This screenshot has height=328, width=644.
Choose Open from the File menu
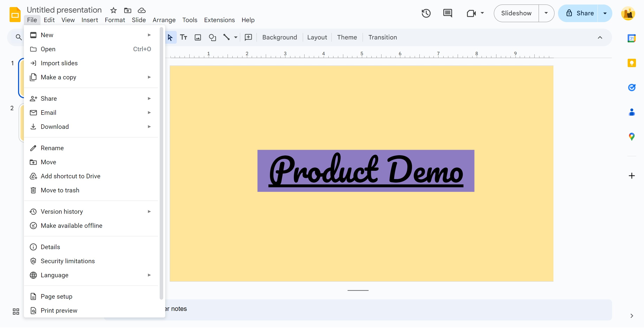pyautogui.click(x=91, y=49)
